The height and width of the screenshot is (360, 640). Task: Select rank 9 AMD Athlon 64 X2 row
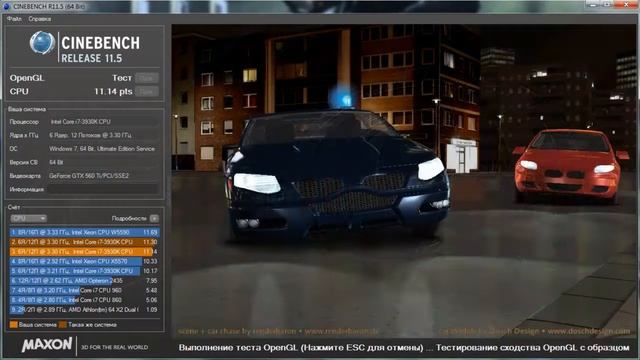point(84,309)
